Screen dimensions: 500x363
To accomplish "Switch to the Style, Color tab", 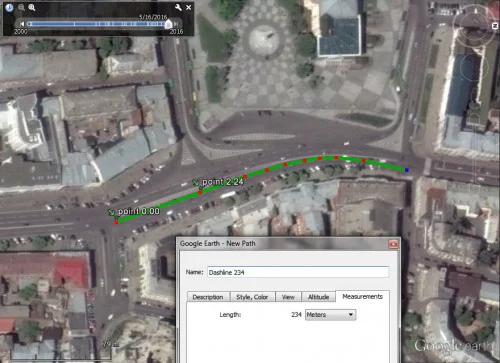I will coord(252,297).
